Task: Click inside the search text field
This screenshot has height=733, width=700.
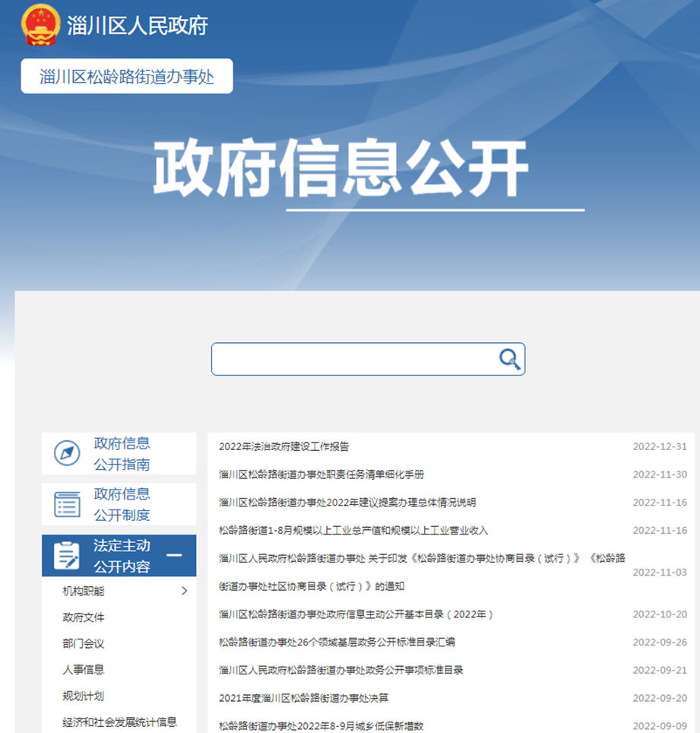Action: click(x=353, y=359)
